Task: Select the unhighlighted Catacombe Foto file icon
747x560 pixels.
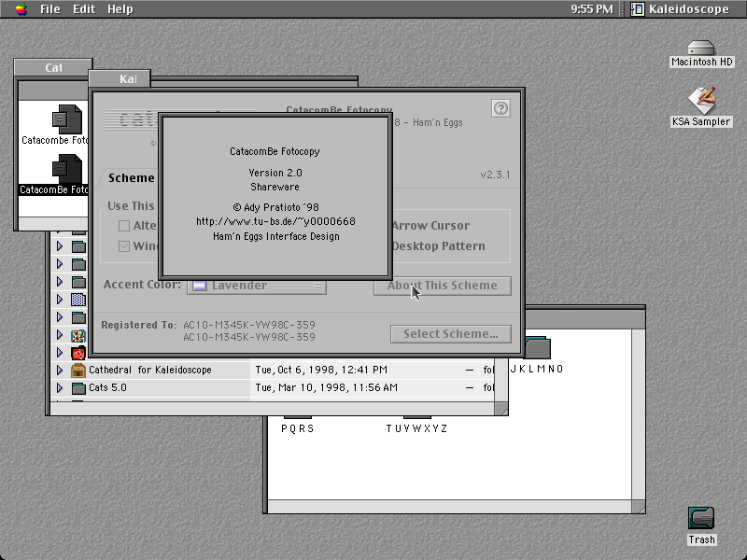Action: [x=66, y=119]
